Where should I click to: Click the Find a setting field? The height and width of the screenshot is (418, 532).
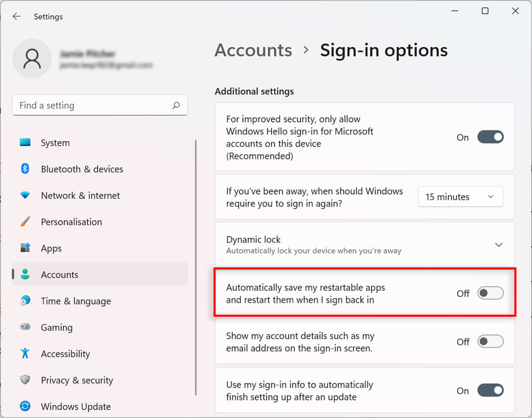pos(94,105)
